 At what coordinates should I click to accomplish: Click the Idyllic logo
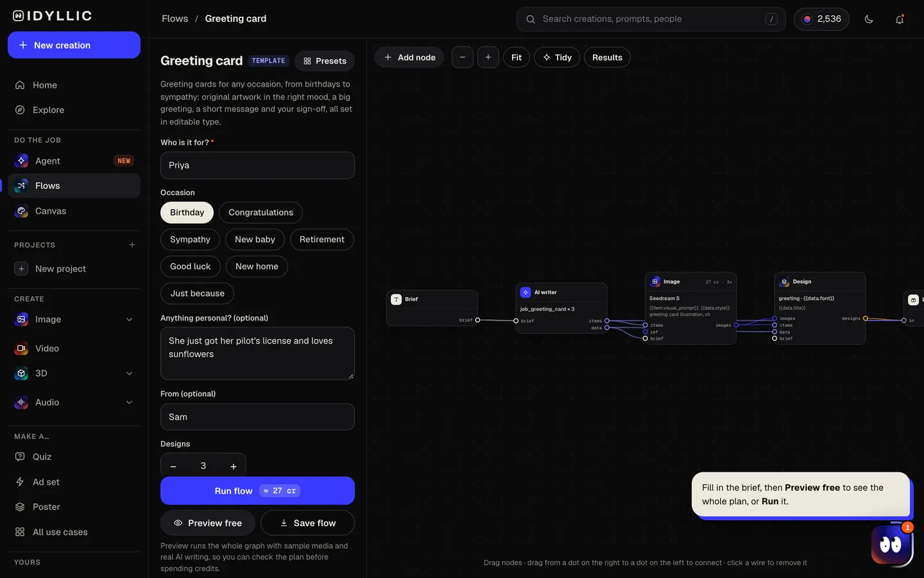coord(53,16)
